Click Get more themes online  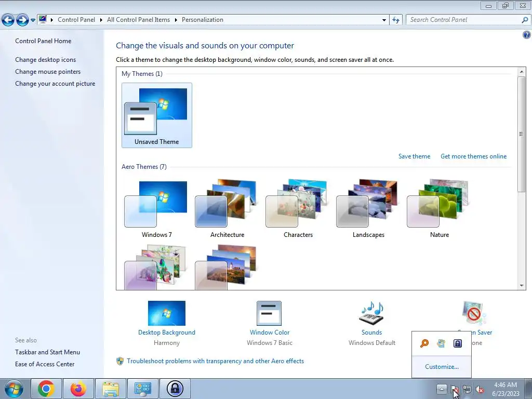click(473, 156)
